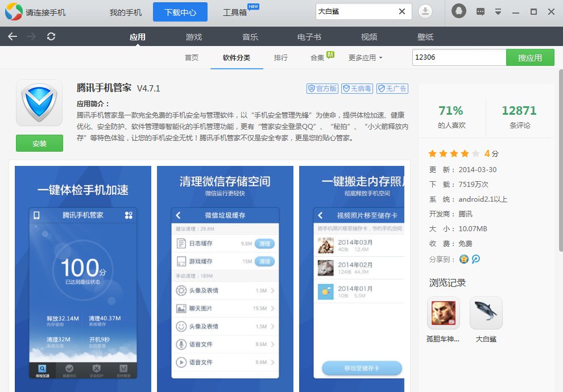Open 大白鲨 from the 浏览记录 thumbnails
The width and height of the screenshot is (563, 392).
[486, 312]
